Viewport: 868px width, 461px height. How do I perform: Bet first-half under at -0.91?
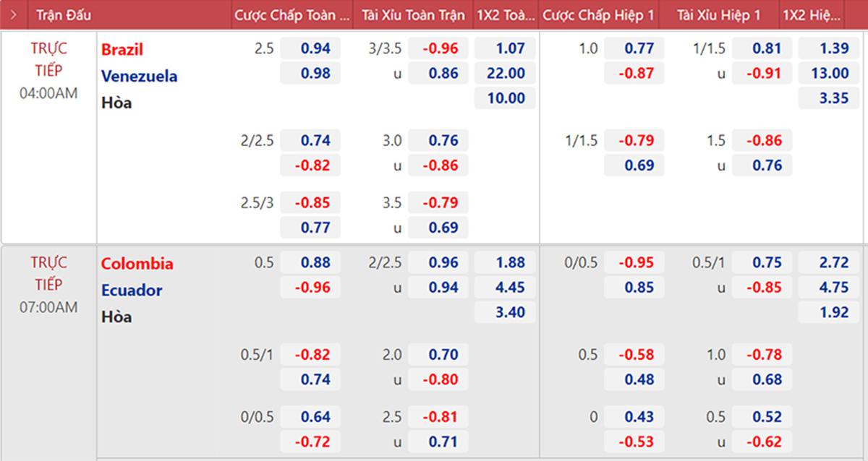762,73
